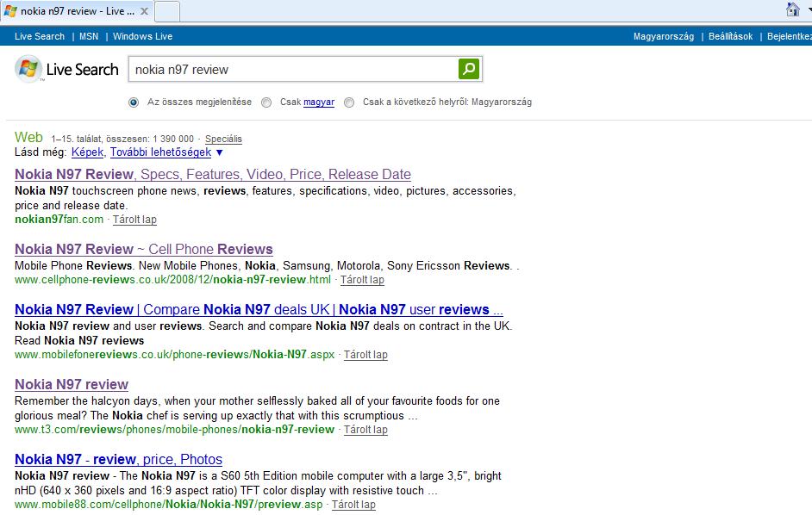The height and width of the screenshot is (515, 812).
Task: Select the 'Csak magyar' radio button
Action: tap(266, 102)
